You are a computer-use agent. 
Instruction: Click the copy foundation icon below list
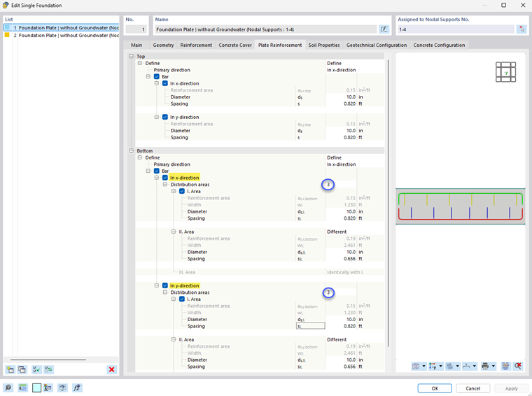pos(22,369)
